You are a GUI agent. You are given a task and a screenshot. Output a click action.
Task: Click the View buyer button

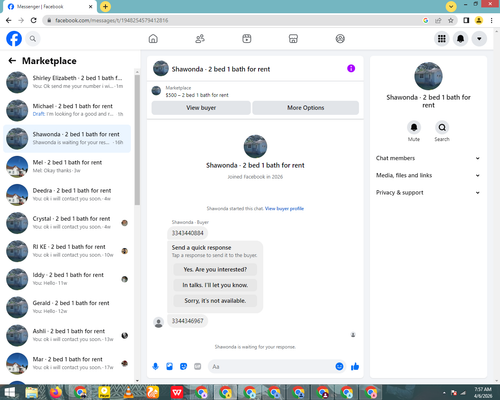[x=201, y=108]
